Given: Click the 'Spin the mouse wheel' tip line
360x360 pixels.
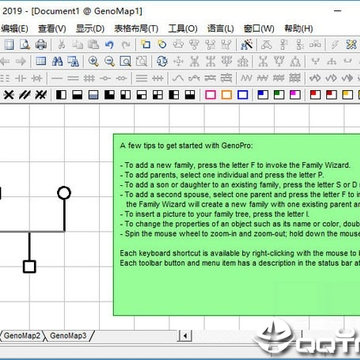Looking at the screenshot, I should pos(240,234).
